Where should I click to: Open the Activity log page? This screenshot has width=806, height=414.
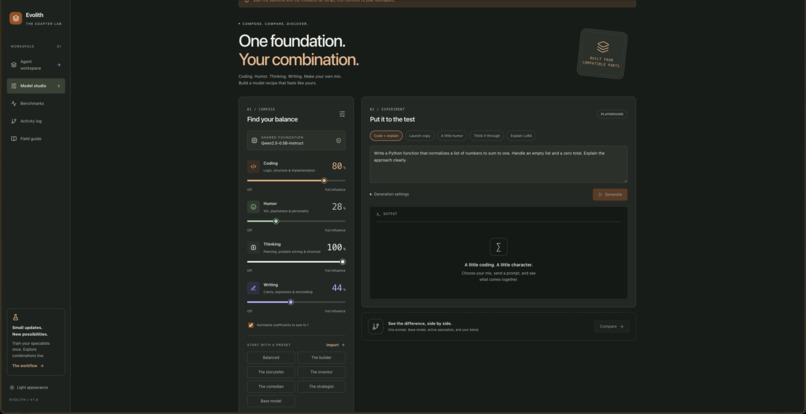(36, 121)
